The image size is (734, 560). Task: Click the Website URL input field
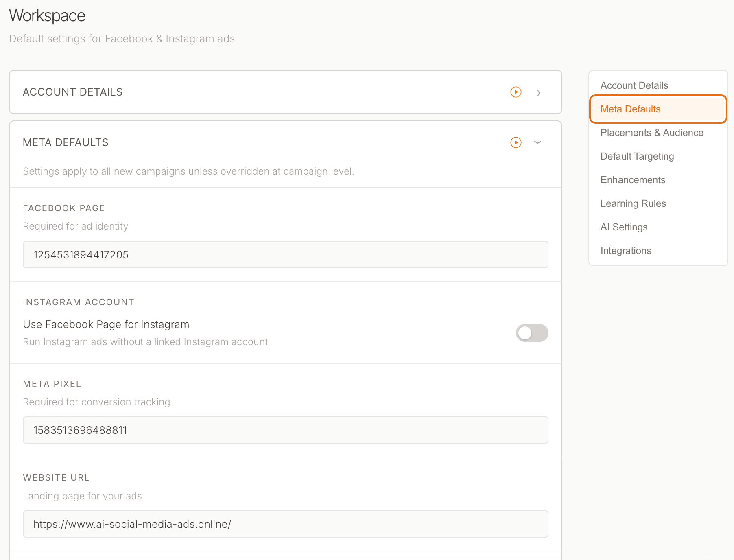[x=286, y=524]
